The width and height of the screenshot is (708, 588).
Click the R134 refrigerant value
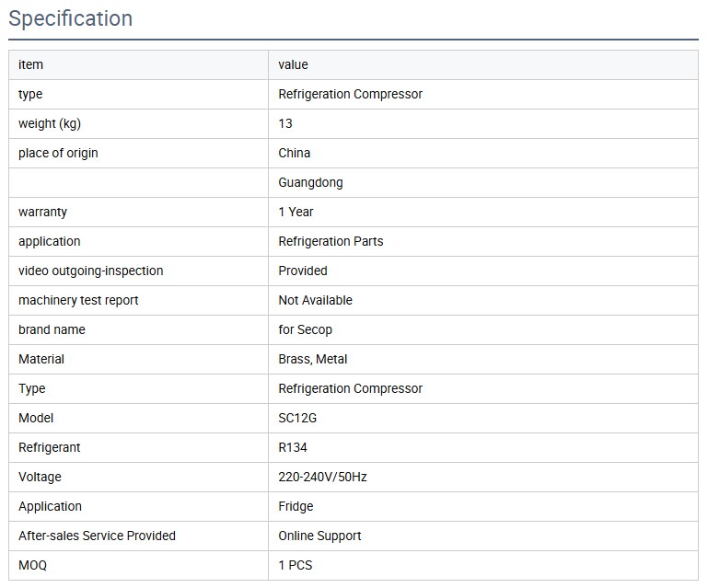tap(293, 447)
